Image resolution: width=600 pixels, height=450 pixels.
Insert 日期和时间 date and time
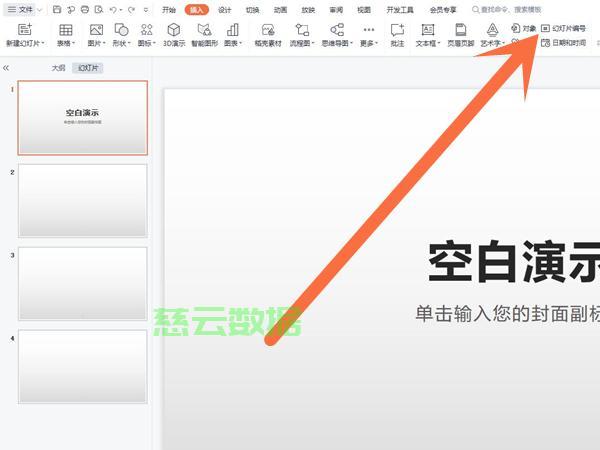[563, 43]
